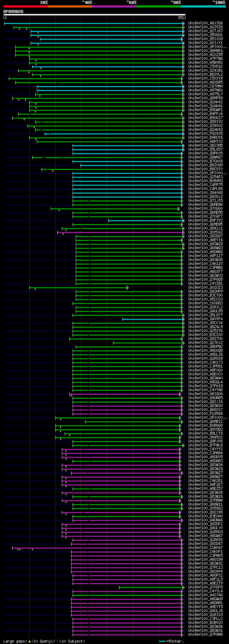Open hit UniRef100_A2ZVZ6
This screenshot has width=229, height=644.
205,27
